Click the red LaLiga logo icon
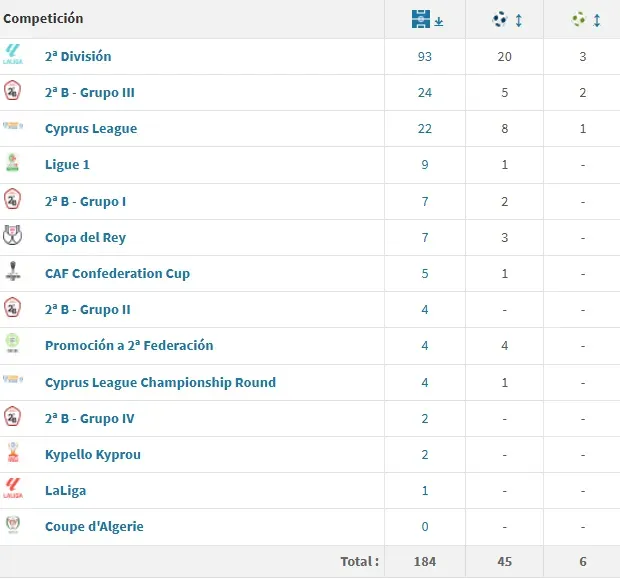The height and width of the screenshot is (579, 620). point(12,490)
